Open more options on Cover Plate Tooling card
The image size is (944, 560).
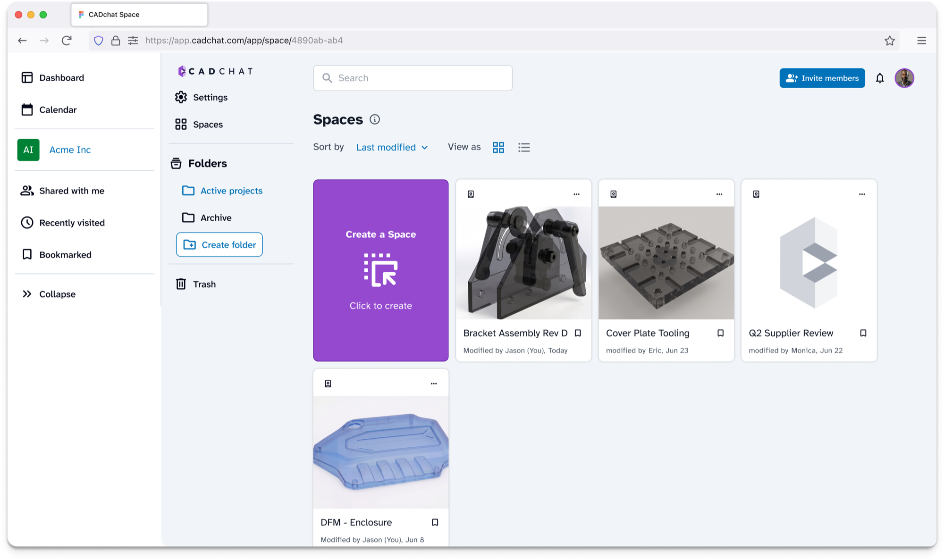[x=719, y=194]
